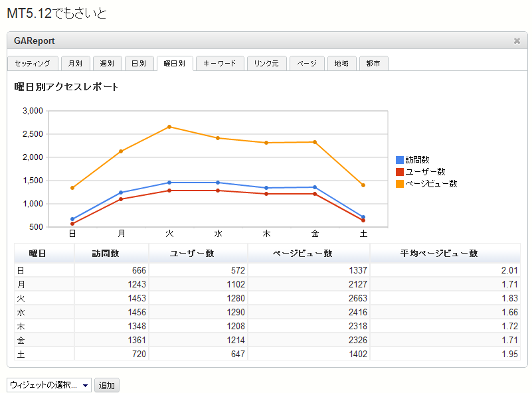Select the 曜日別 tab
The width and height of the screenshot is (532, 393).
(x=175, y=64)
